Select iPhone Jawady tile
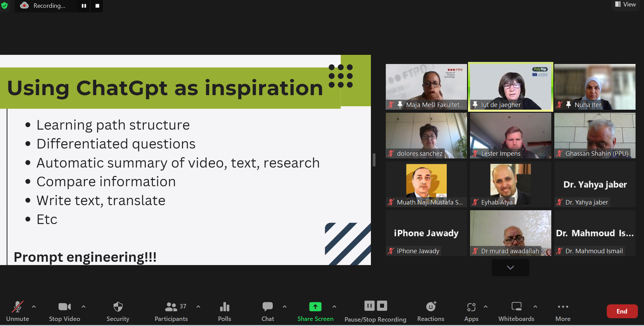Image resolution: width=644 pixels, height=326 pixels. 426,233
